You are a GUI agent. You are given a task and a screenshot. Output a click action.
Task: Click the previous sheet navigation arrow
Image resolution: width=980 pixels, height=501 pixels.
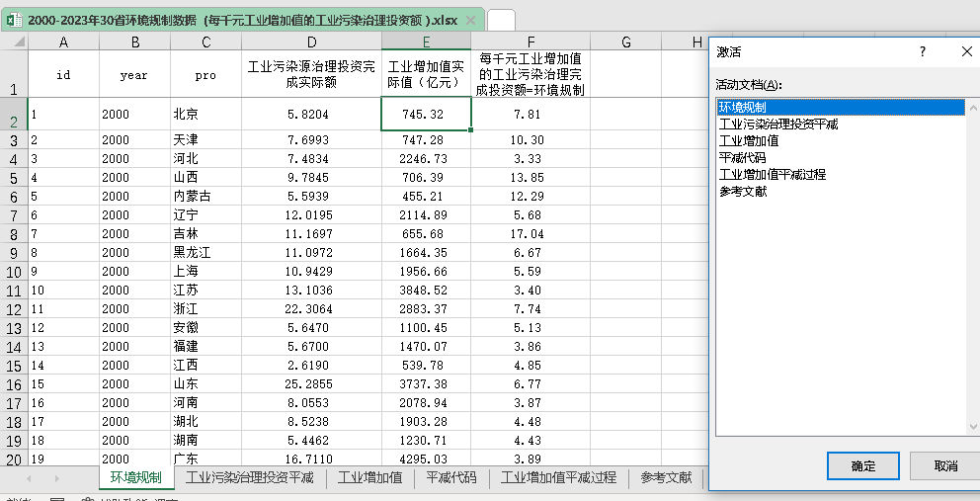click(x=28, y=478)
